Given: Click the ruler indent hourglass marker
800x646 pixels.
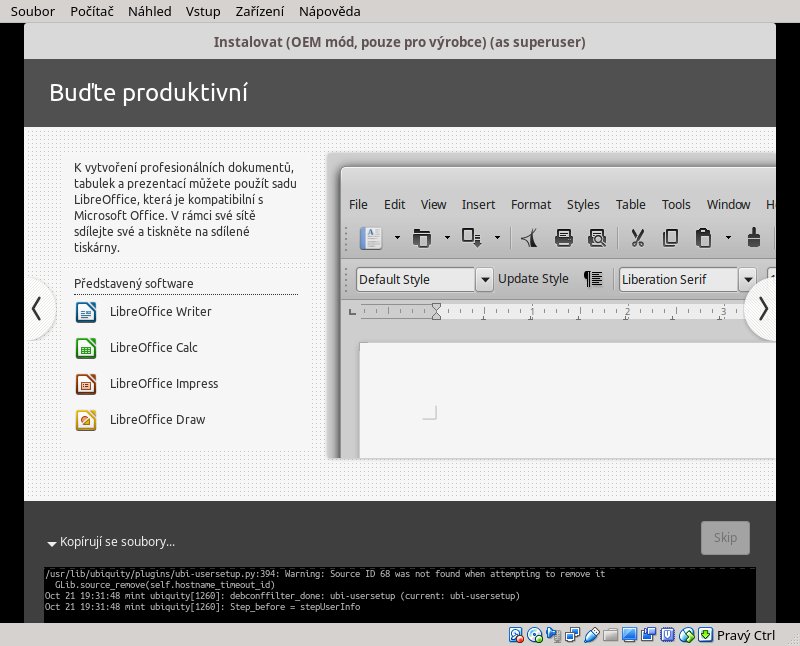Looking at the screenshot, I should [436, 311].
